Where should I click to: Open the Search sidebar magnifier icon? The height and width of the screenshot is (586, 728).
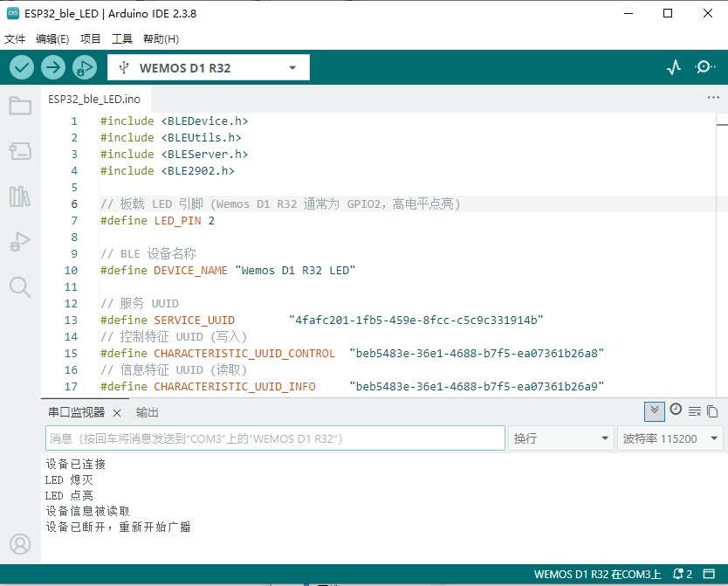click(20, 287)
